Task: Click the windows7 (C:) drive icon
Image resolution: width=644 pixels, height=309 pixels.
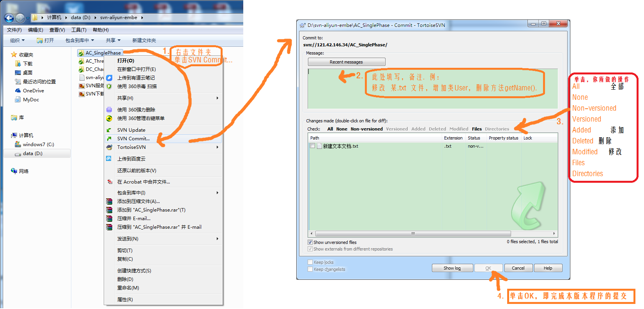Action: 18,144
